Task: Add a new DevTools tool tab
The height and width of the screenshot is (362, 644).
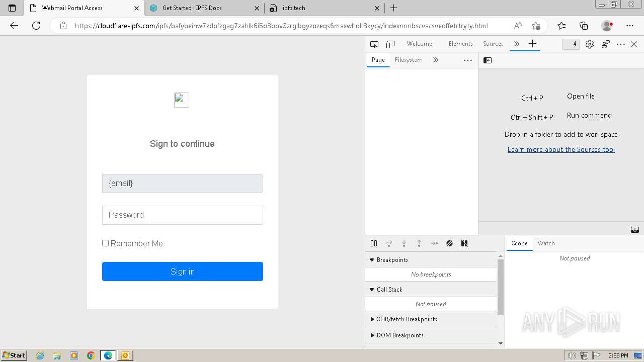Action: tap(532, 44)
